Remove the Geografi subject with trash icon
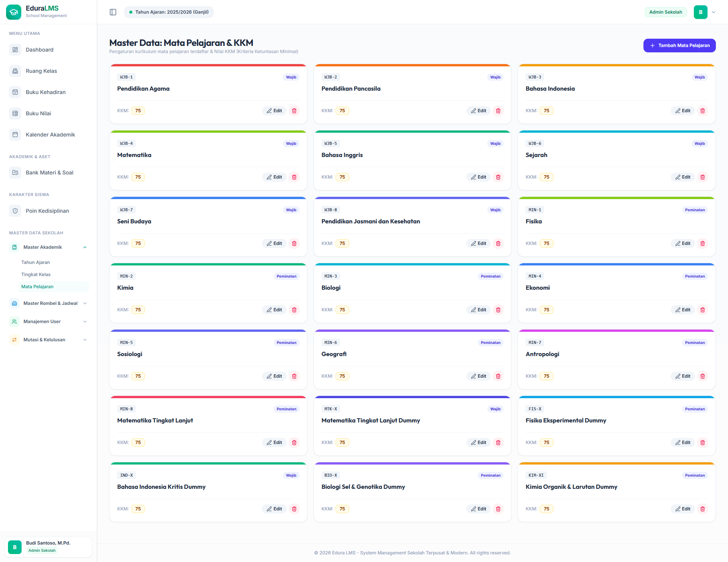This screenshot has width=728, height=562. coord(498,376)
